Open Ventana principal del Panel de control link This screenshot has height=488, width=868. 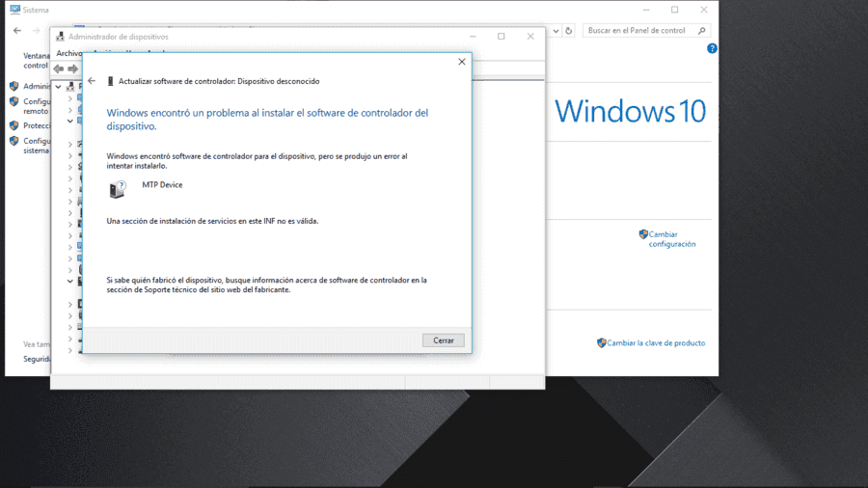pyautogui.click(x=36, y=61)
